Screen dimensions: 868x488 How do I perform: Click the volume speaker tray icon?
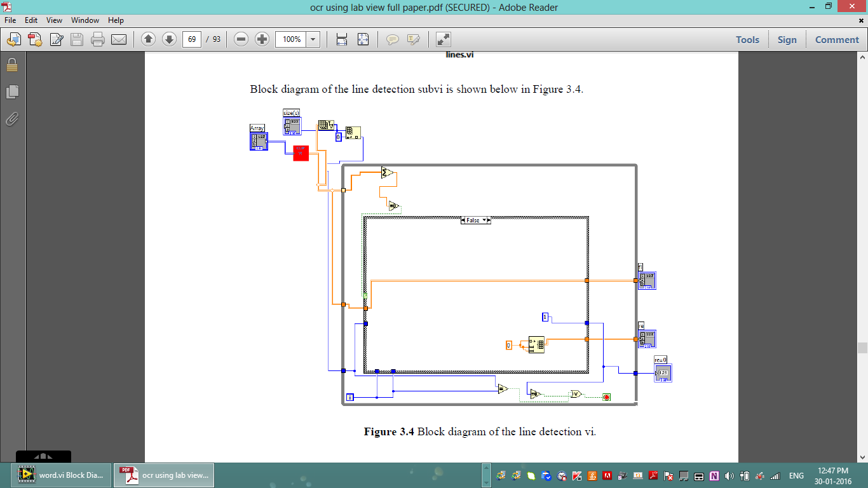pyautogui.click(x=729, y=476)
